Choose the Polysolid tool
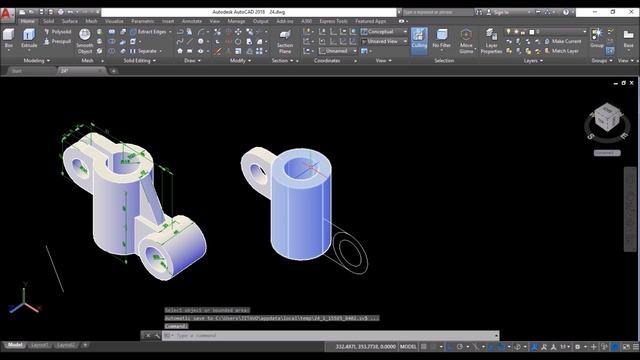Image resolution: width=640 pixels, height=360 pixels. coord(58,31)
